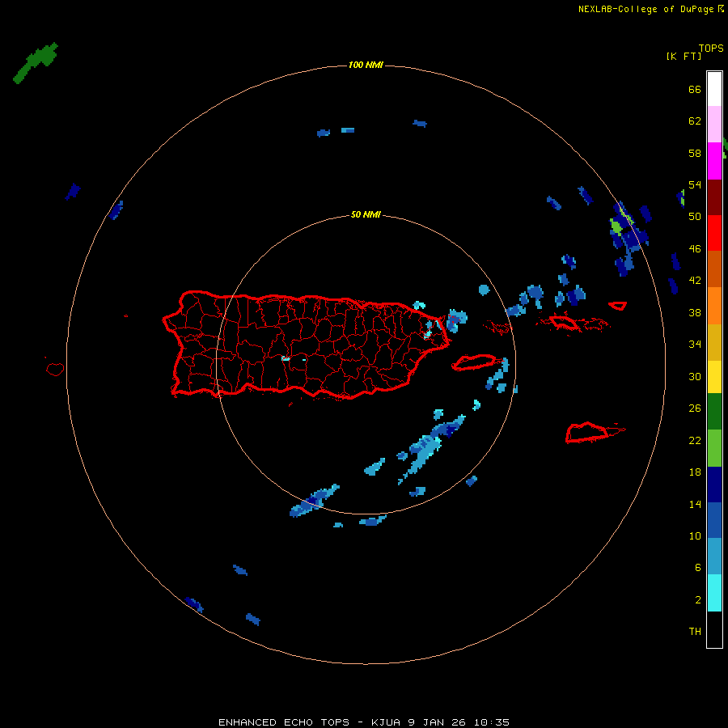Click the legend value 50
This screenshot has width=728, height=728.
tap(695, 217)
